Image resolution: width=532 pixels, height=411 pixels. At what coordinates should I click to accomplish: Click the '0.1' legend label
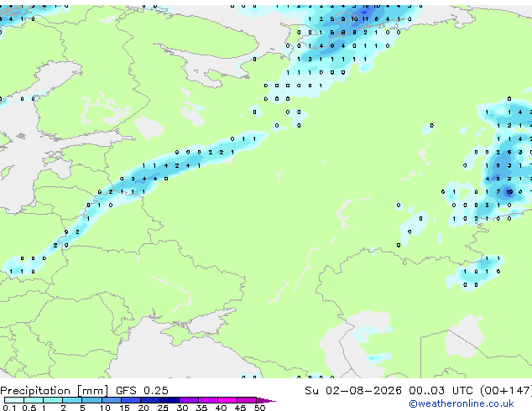click(x=9, y=408)
